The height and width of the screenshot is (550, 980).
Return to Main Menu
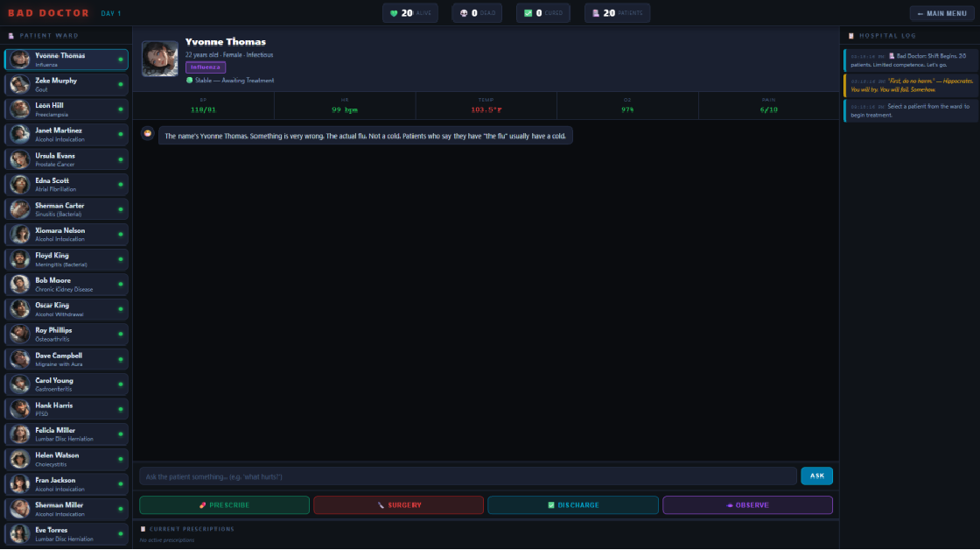click(941, 13)
